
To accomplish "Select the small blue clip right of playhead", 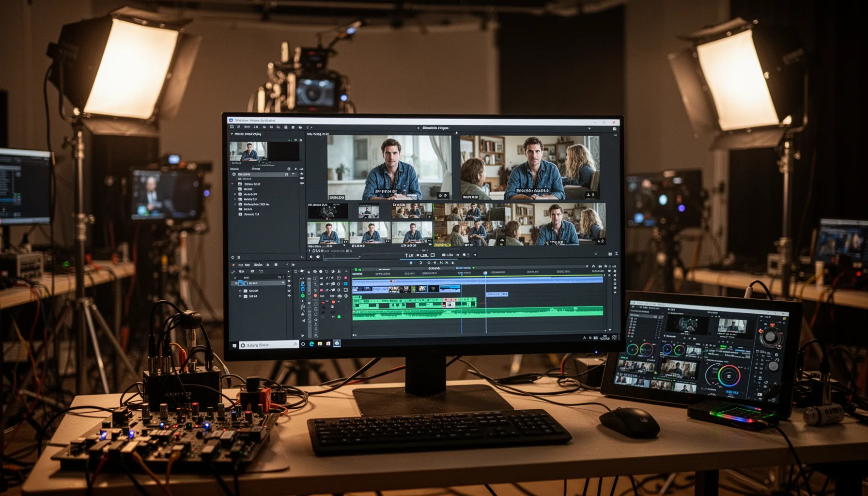I will pos(497,294).
